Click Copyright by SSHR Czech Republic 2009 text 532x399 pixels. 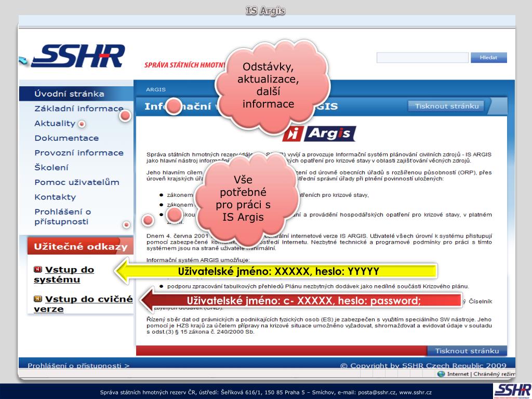[423, 365]
